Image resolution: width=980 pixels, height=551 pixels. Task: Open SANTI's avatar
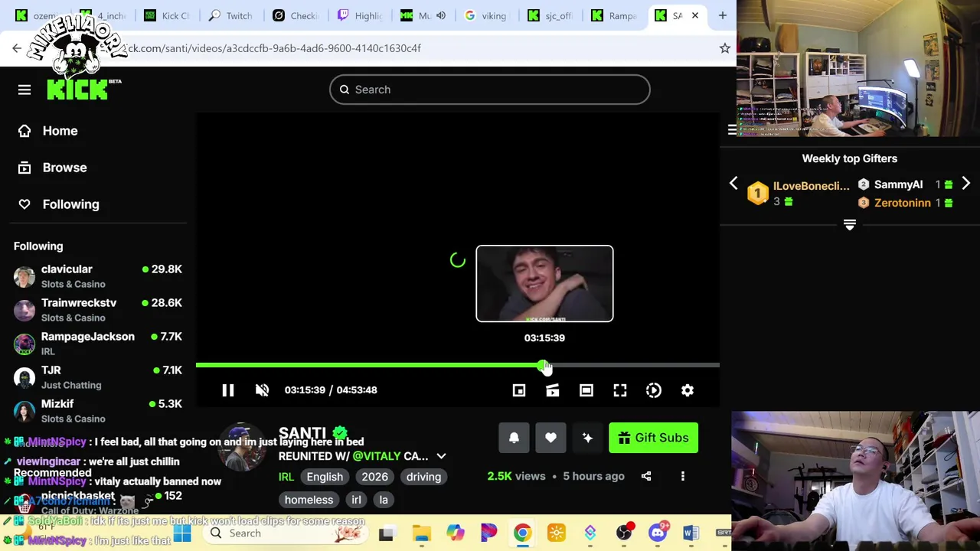(243, 447)
